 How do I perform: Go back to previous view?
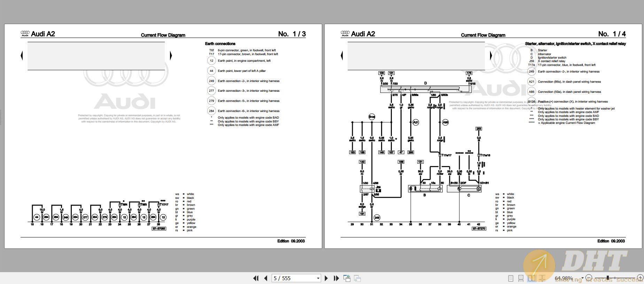[347, 278]
